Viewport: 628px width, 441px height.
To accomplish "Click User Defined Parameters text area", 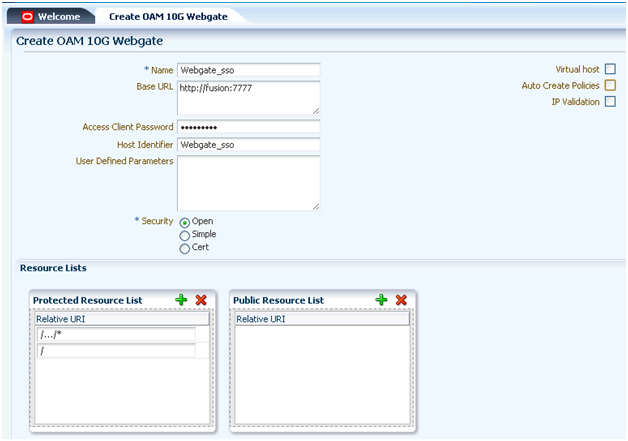I will [249, 183].
